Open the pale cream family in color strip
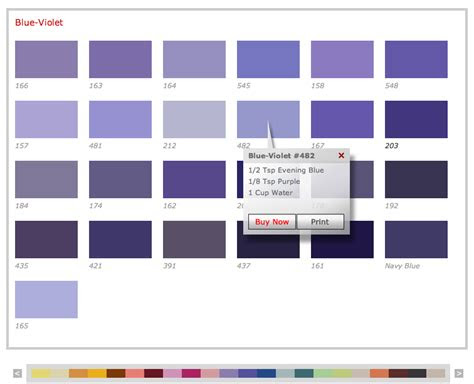 [60, 373]
